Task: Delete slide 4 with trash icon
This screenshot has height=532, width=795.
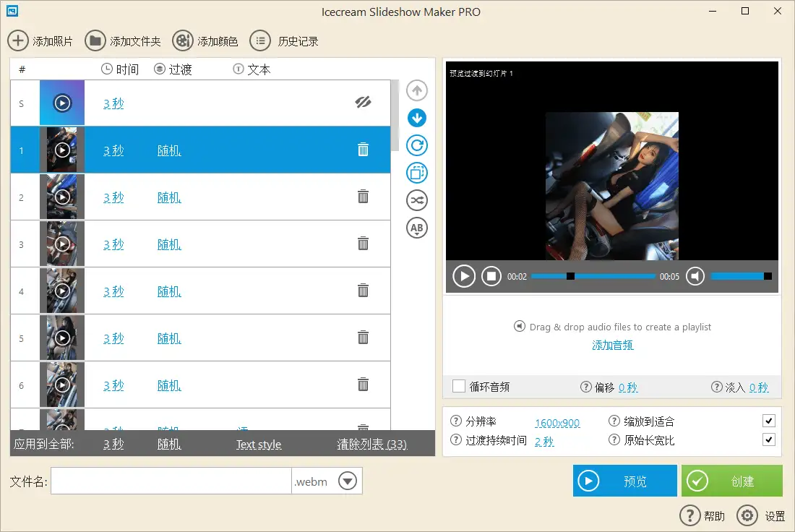Action: pyautogui.click(x=363, y=291)
